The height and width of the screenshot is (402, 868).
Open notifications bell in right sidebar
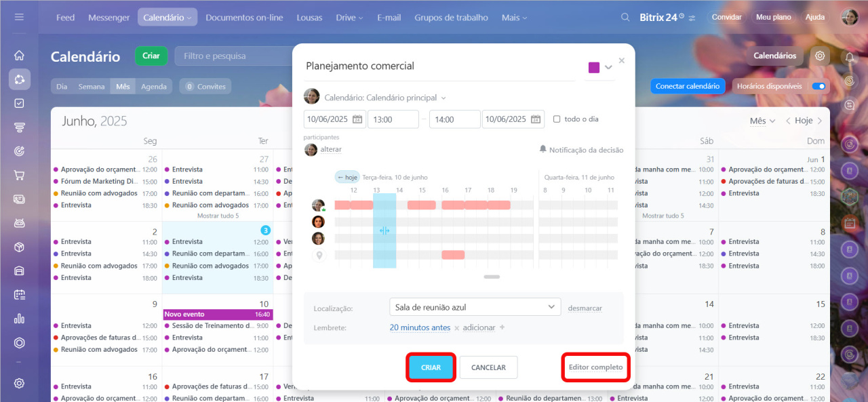[x=850, y=58]
